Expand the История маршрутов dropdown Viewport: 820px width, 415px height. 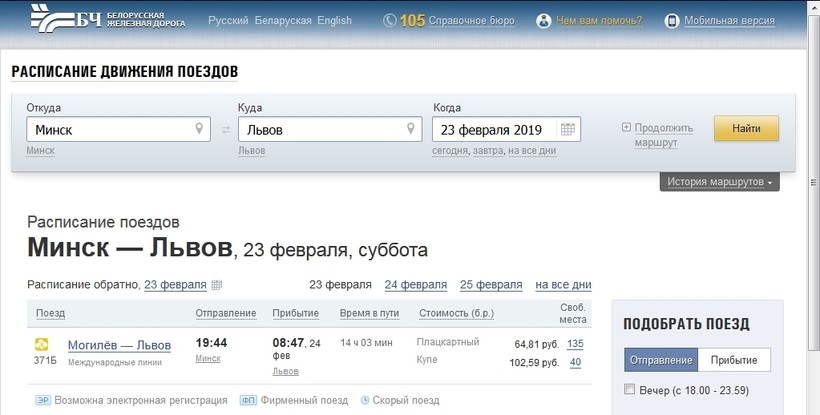[719, 182]
